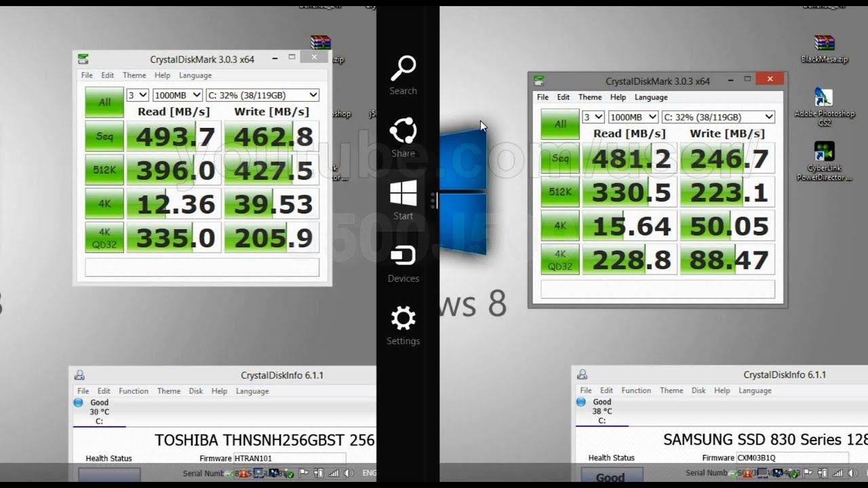Click the 4K QD32 write value 205.9

coord(272,237)
